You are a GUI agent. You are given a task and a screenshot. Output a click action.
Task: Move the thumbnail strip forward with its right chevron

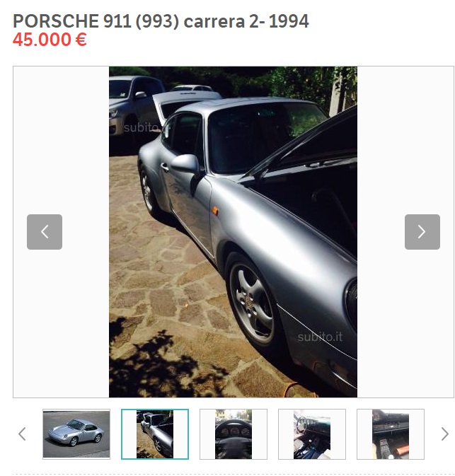click(444, 434)
